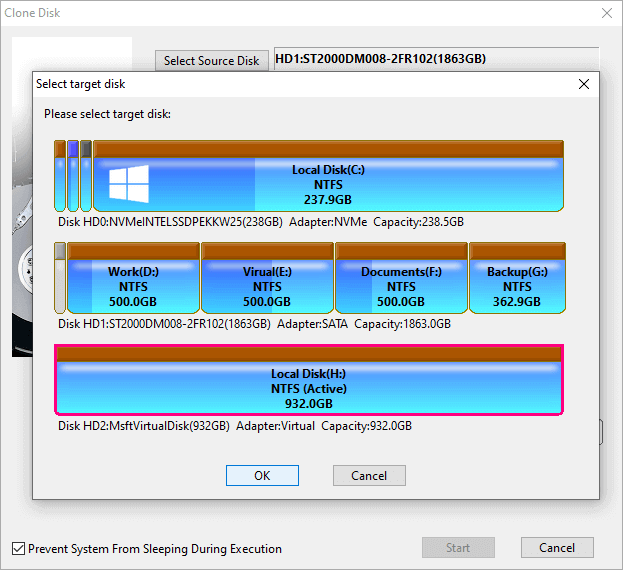Close the Select target disk dialog
This screenshot has width=623, height=570.
(x=584, y=85)
